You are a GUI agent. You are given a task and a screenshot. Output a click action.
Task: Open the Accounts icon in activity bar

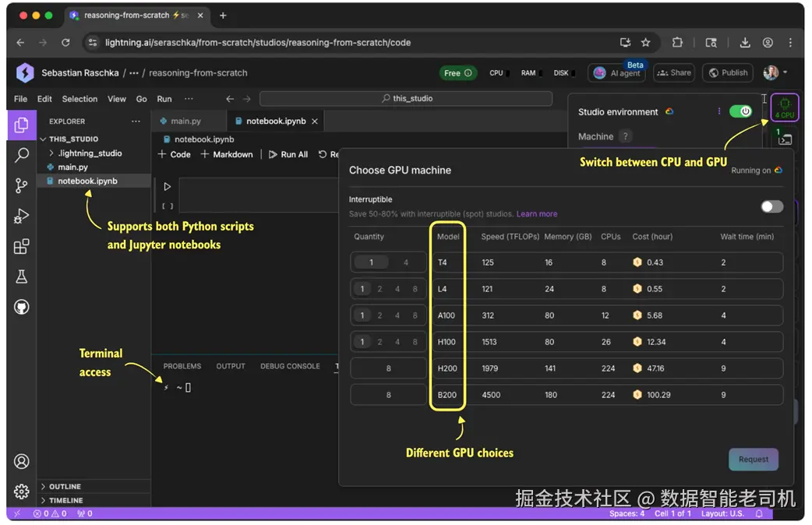(x=21, y=461)
